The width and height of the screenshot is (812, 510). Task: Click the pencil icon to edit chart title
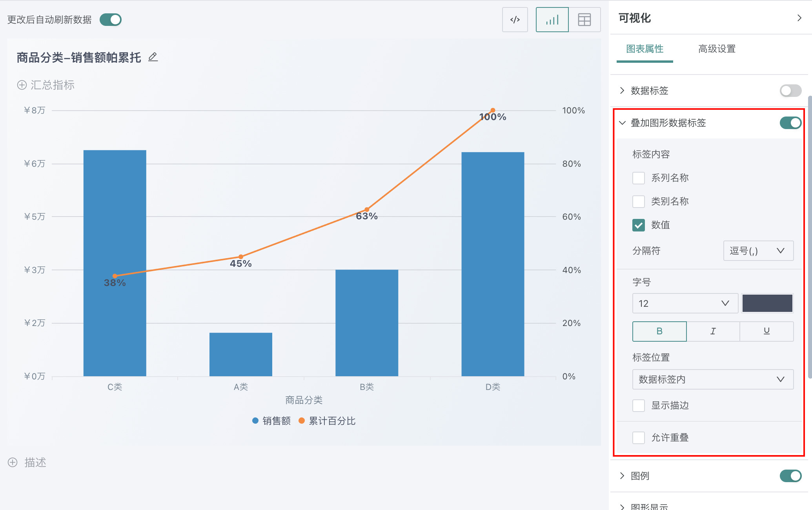click(153, 57)
